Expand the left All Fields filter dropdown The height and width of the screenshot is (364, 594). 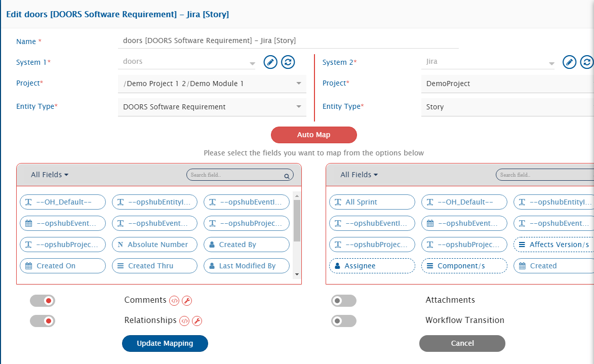tap(50, 175)
